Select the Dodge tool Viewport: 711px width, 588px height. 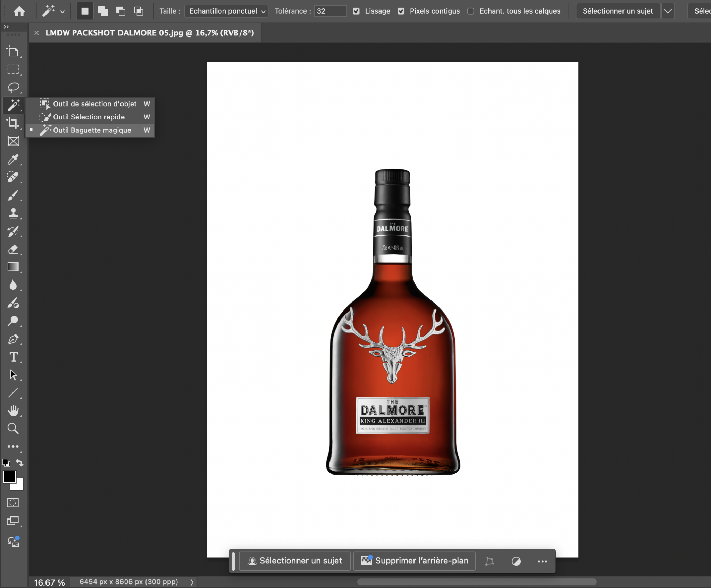pos(13,321)
